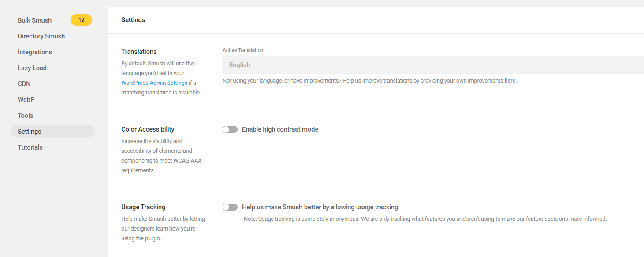644x257 pixels.
Task: Follow the WordPress Admin Settings link
Action: (x=154, y=83)
